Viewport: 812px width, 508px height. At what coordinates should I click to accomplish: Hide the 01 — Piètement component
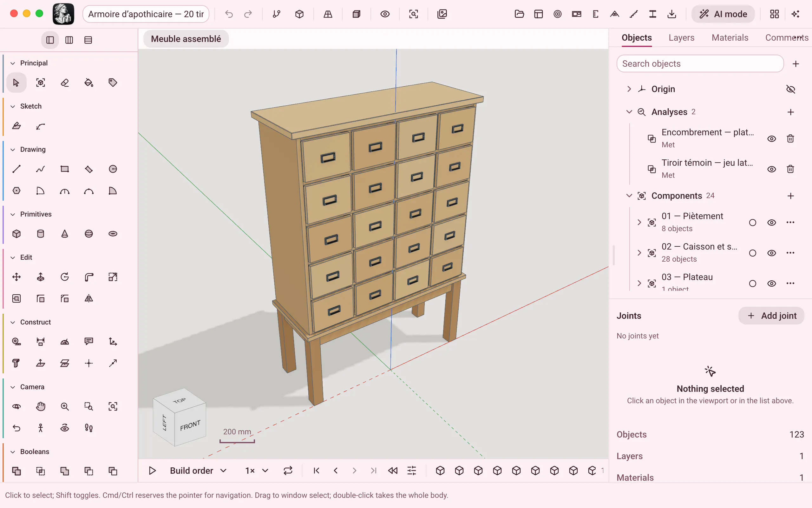[x=771, y=223]
